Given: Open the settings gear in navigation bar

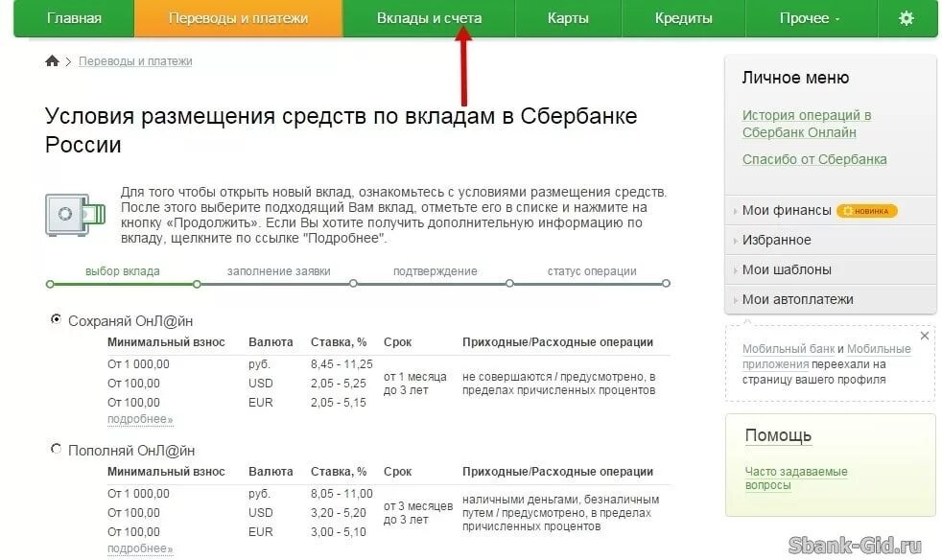Looking at the screenshot, I should pos(906,18).
